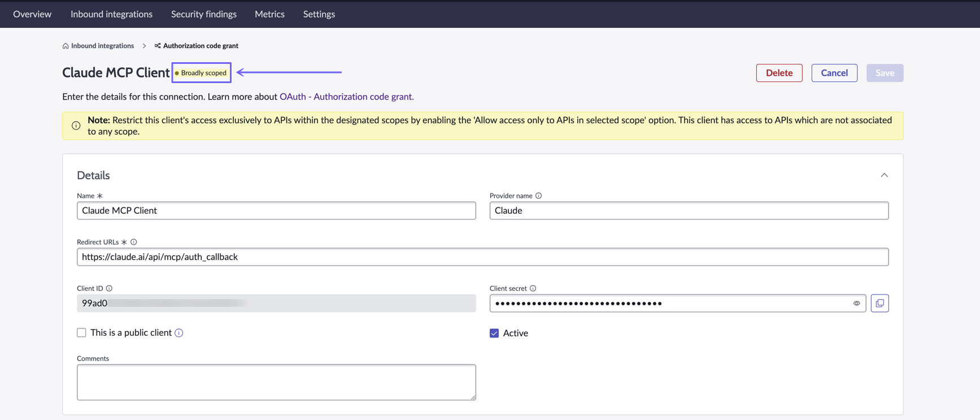Screen dimensions: 980x420
Task: Edit the Redirect URLs field
Action: [482, 257]
